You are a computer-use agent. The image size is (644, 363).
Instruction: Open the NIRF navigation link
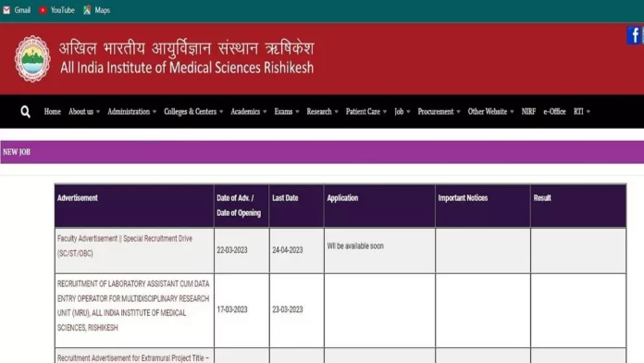coord(528,111)
